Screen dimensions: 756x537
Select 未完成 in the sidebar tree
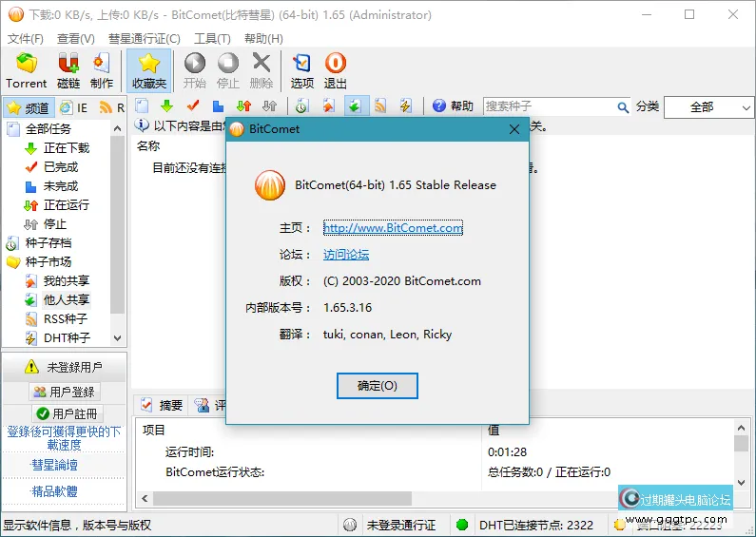point(61,186)
